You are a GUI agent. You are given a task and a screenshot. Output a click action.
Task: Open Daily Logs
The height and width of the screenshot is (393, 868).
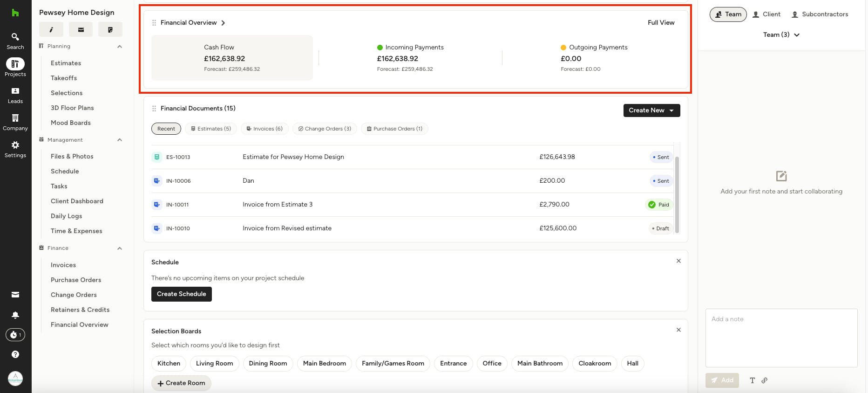pos(66,216)
